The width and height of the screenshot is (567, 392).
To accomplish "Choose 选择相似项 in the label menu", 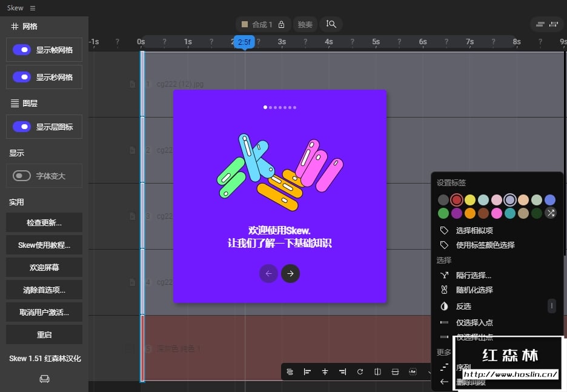I will 474,230.
